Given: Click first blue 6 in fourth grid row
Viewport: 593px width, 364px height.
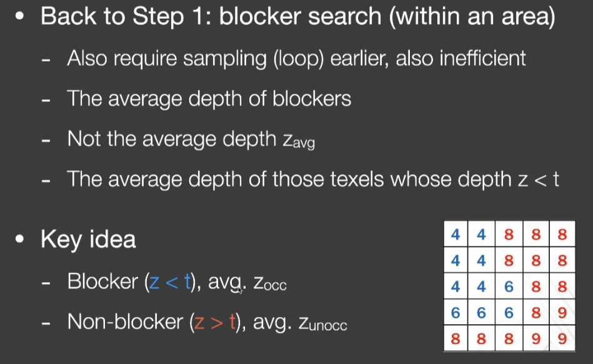Looking at the screenshot, I should pyautogui.click(x=456, y=313).
